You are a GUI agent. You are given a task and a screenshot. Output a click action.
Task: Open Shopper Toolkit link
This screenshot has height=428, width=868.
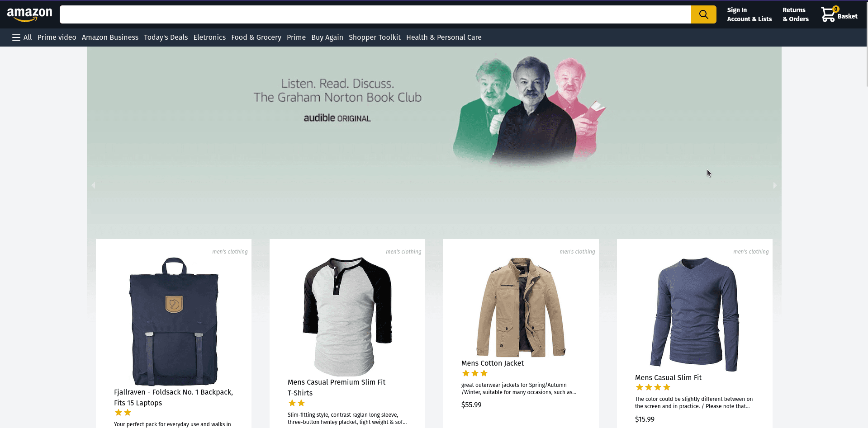point(375,38)
